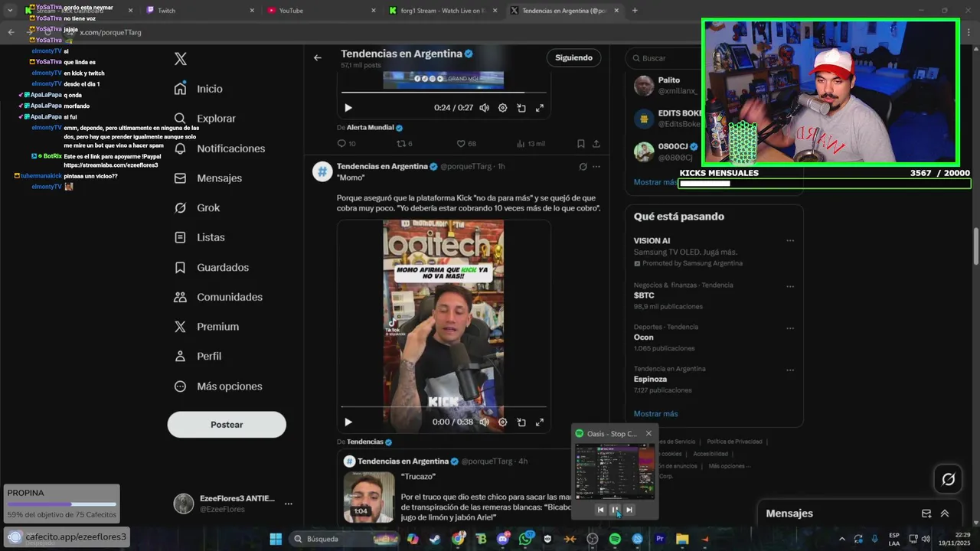Reply to the post with 10 comments
980x551 pixels.
pos(346,143)
